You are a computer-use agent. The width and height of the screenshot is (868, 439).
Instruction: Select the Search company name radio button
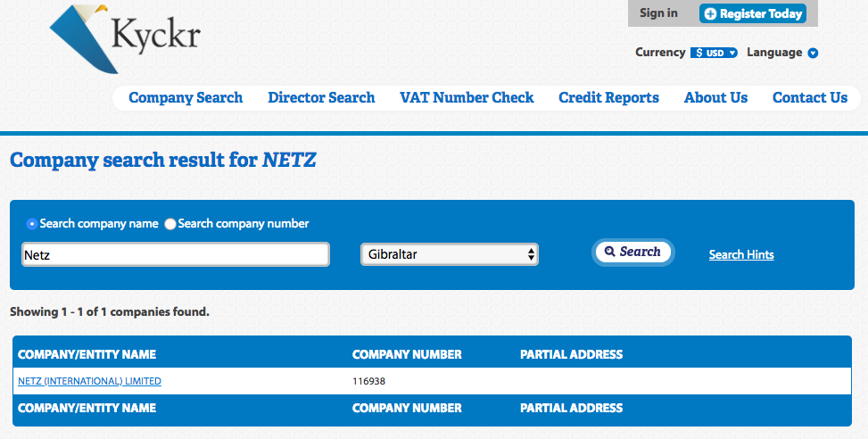(x=31, y=224)
